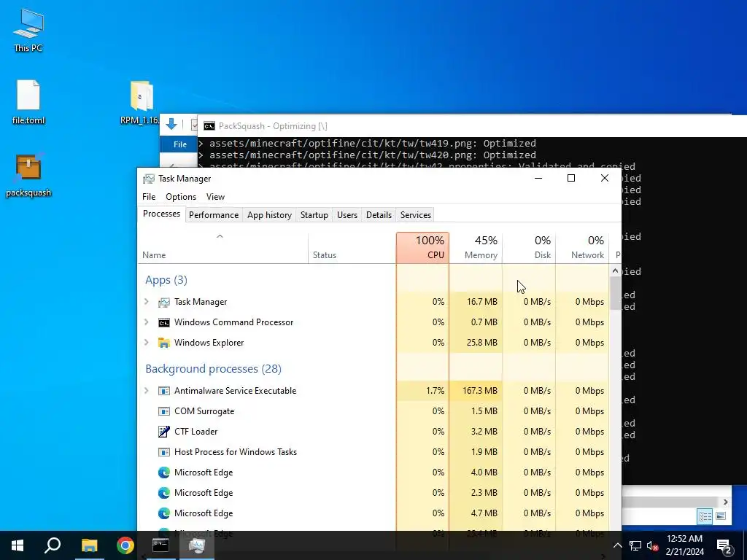Open taskbar Search
747x560 pixels.
pyautogui.click(x=53, y=545)
